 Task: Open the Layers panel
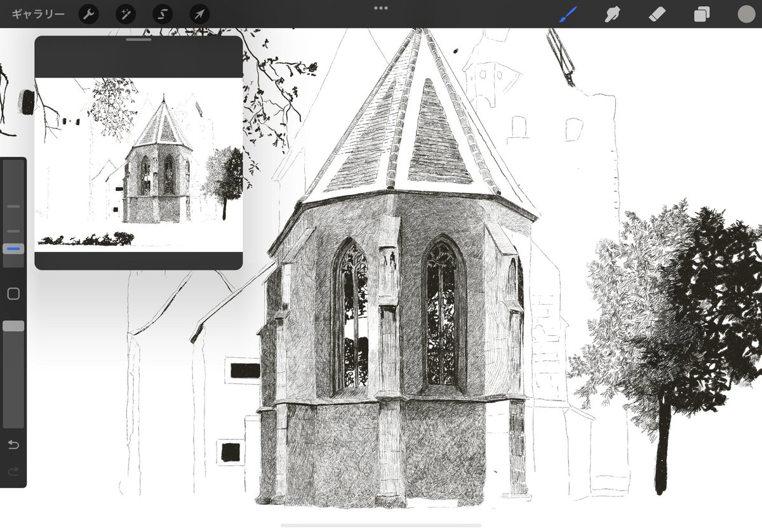click(x=702, y=14)
